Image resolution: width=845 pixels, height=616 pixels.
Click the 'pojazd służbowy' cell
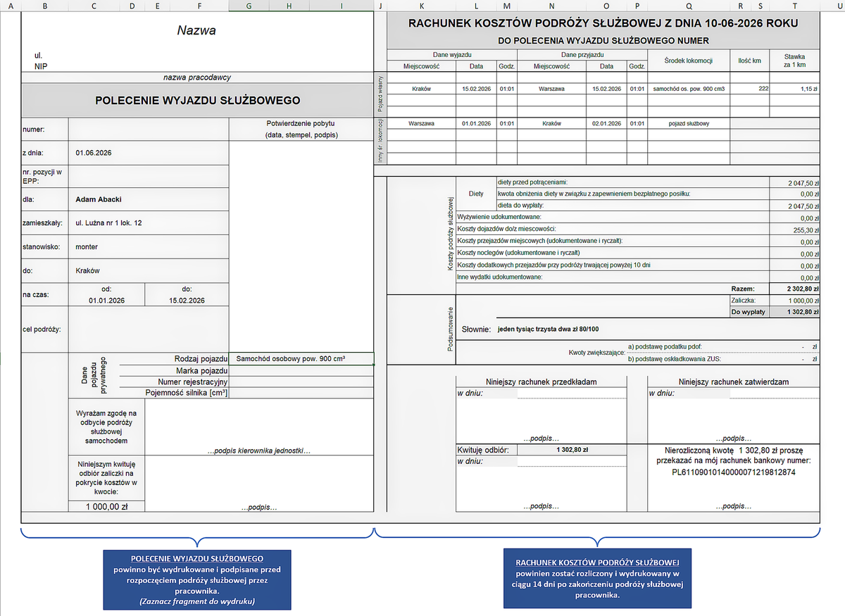click(689, 123)
